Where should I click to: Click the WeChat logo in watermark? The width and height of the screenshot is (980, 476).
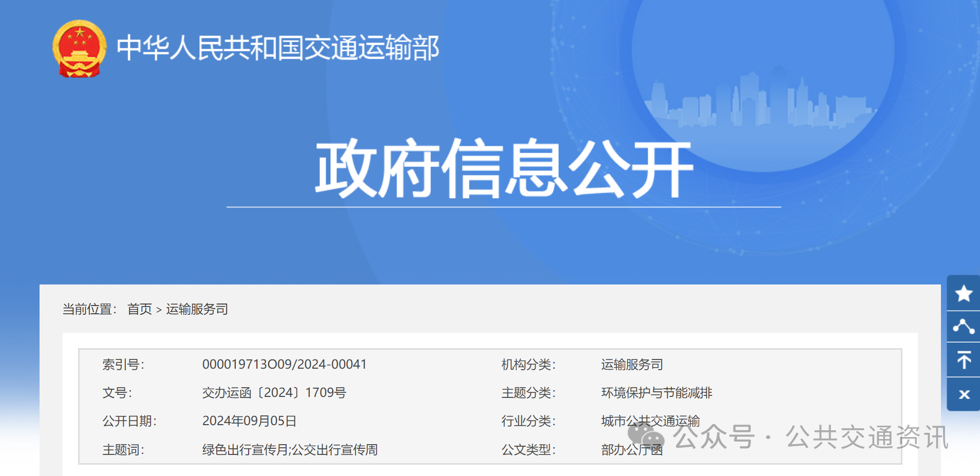click(646, 436)
